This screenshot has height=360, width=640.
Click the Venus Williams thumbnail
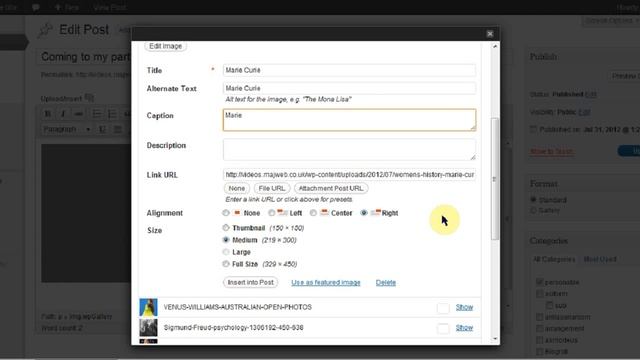148,307
